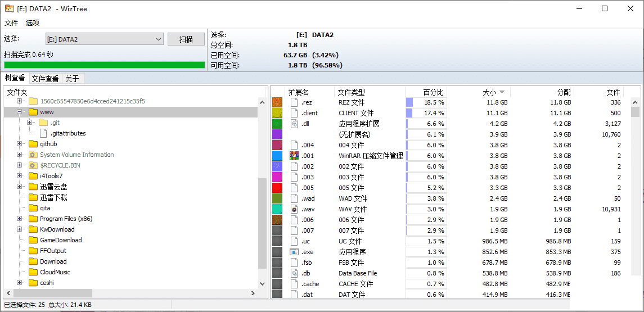The height and width of the screenshot is (312, 644).
Task: Sort by the 大小 column header
Action: [489, 92]
